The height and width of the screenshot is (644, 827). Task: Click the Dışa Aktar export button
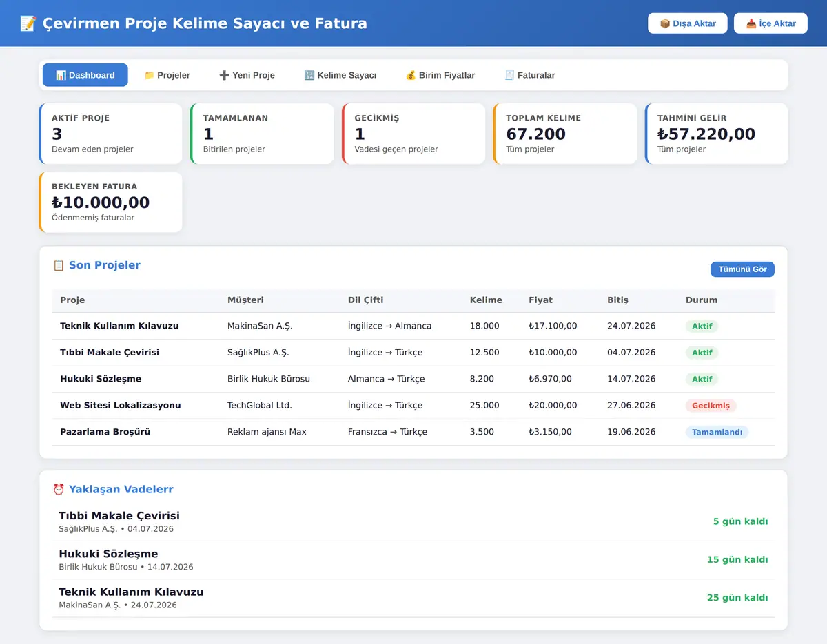click(688, 23)
